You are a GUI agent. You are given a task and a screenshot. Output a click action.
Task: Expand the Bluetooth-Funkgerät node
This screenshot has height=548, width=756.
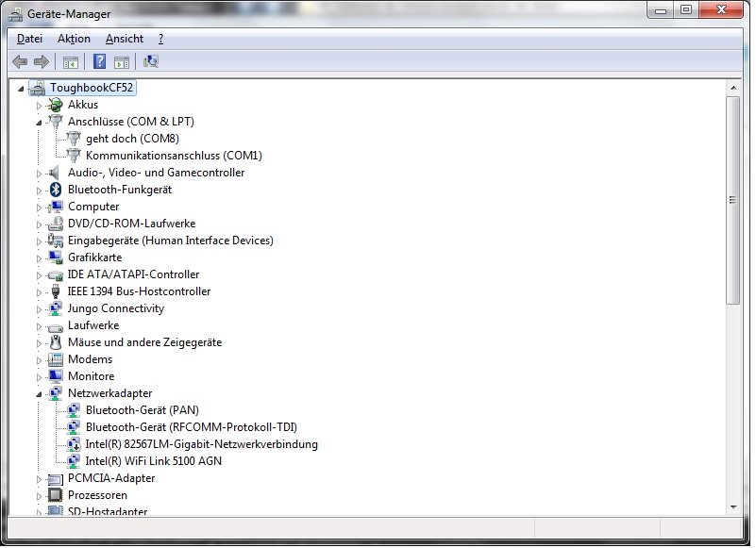point(39,191)
